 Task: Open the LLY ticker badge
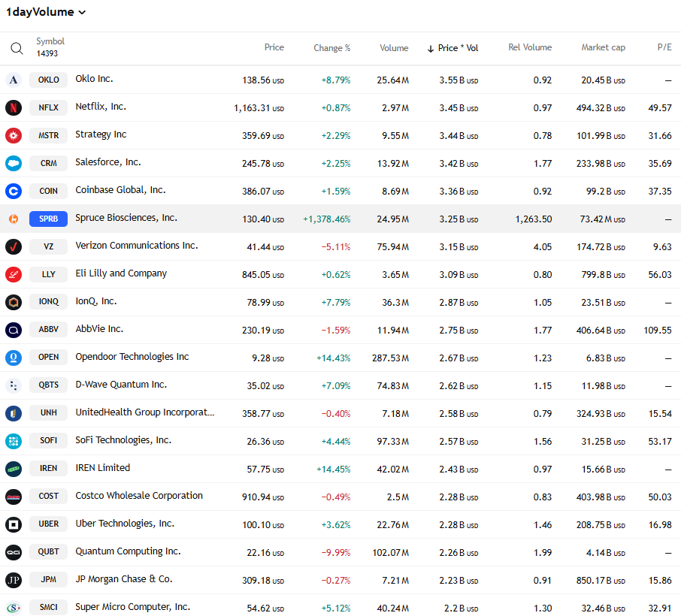click(49, 274)
